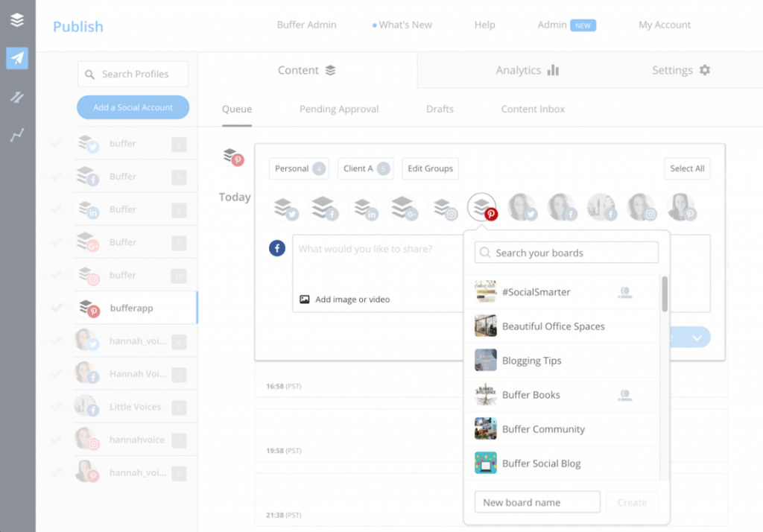Select Hannah's Pinterest avatar in composer
The height and width of the screenshot is (532, 763).
coord(682,207)
